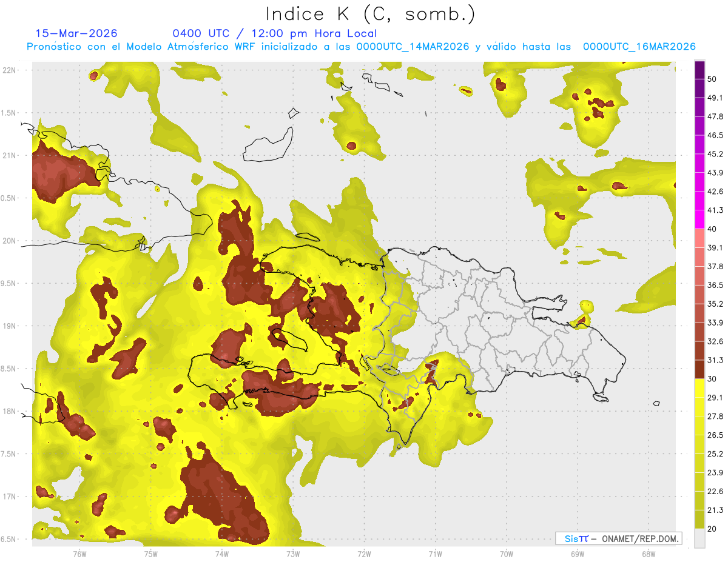The width and height of the screenshot is (728, 562).
Task: Click the magenta colorbar swatch between 40 and 41.3
Action: (x=699, y=219)
